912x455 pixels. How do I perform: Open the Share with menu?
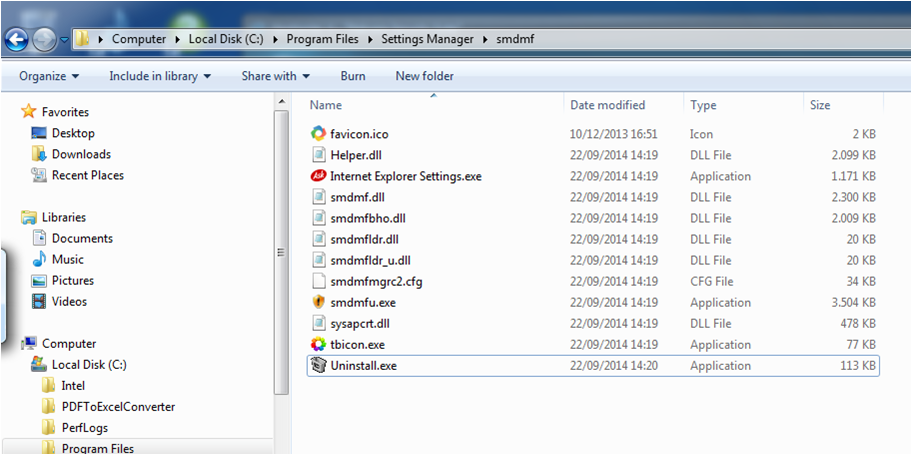(x=276, y=76)
